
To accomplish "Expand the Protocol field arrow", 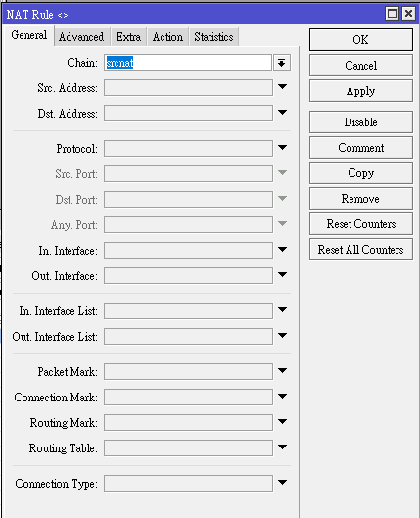I will click(x=282, y=148).
